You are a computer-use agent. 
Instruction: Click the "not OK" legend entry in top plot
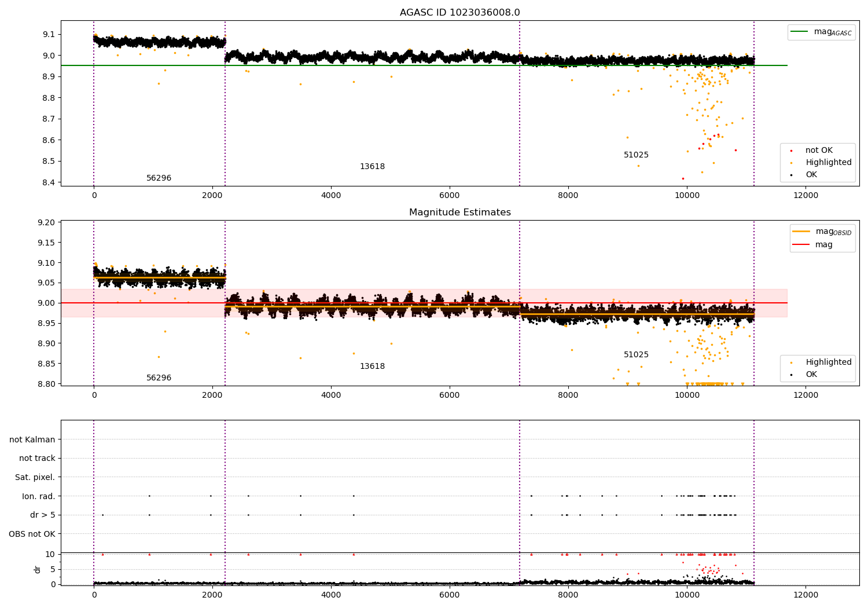pos(819,151)
